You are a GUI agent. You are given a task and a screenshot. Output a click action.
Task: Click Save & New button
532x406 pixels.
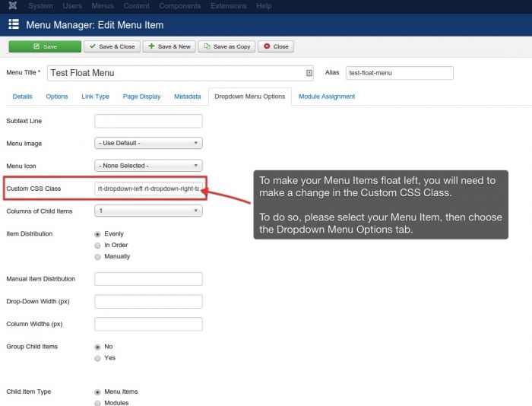point(168,46)
